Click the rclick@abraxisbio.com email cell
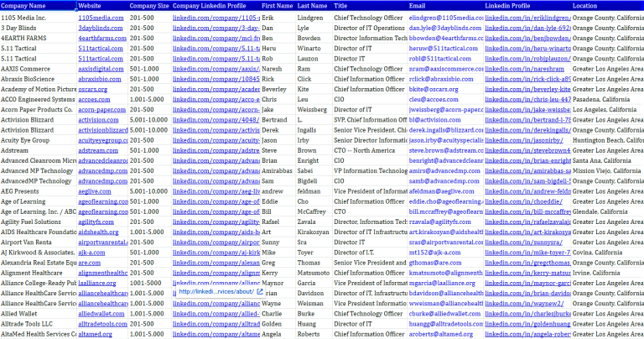 click(445, 80)
